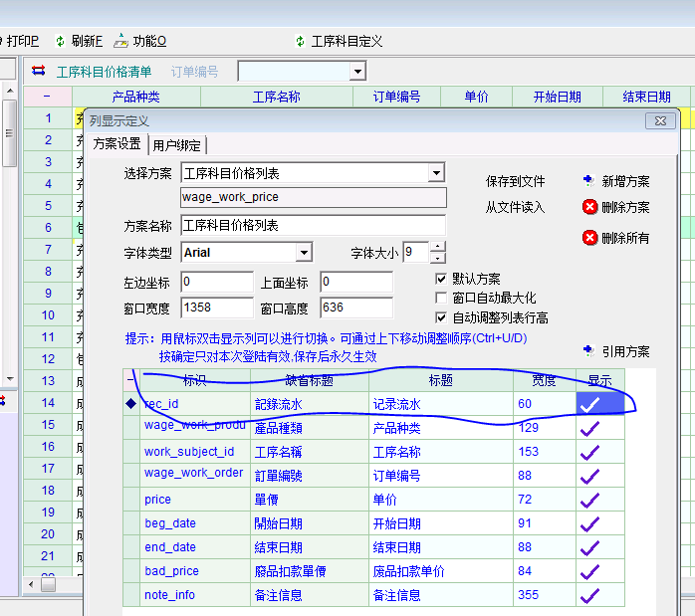This screenshot has width=695, height=616.
Task: Click the 方案名称 text field
Action: [313, 225]
